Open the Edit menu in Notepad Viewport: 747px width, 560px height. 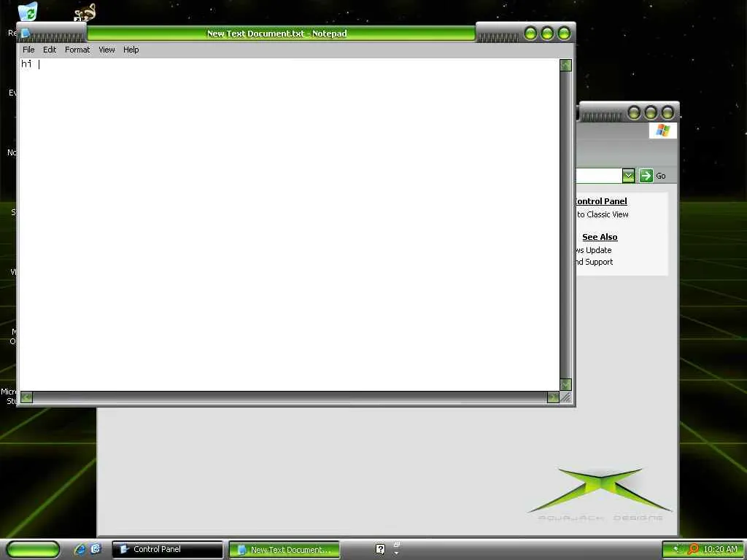point(50,50)
